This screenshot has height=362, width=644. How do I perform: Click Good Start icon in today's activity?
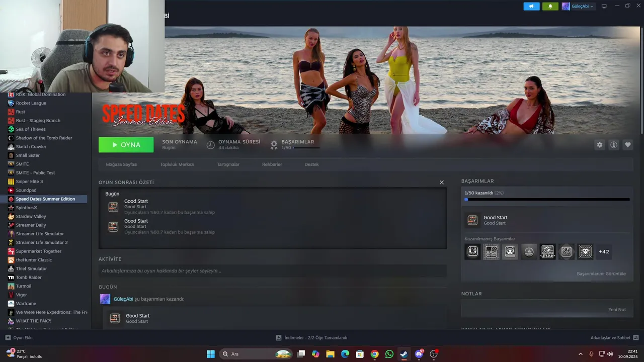[115, 318]
